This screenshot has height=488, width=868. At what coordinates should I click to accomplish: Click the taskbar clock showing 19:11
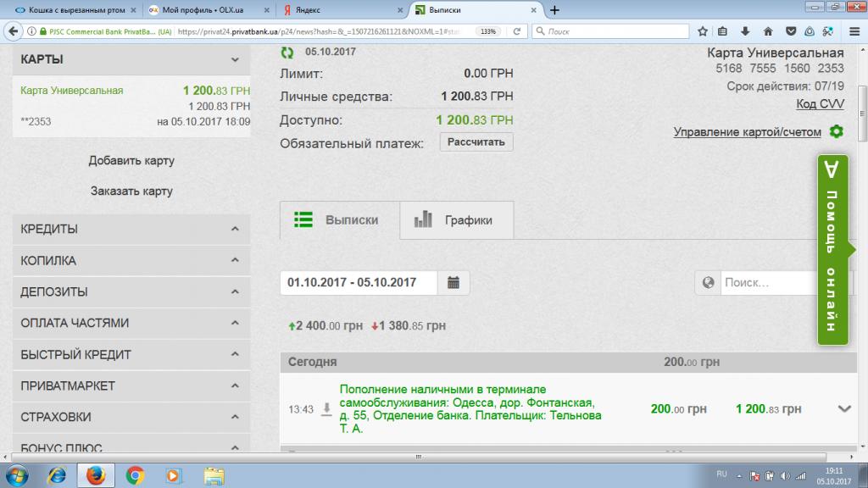834,476
